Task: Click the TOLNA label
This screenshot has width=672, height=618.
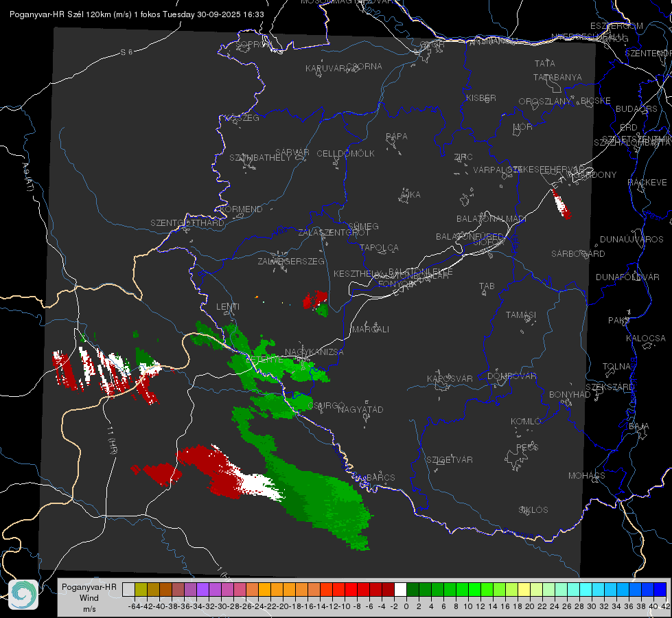Action: coord(616,367)
